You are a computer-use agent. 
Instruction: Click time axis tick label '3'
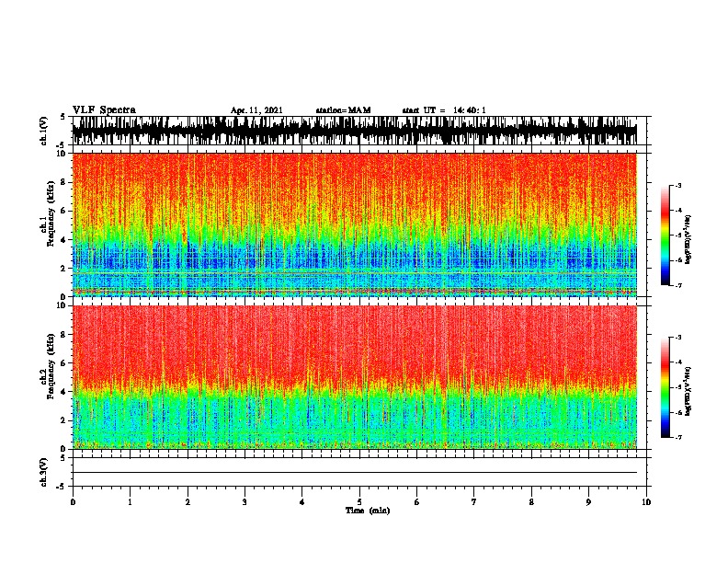tap(245, 502)
